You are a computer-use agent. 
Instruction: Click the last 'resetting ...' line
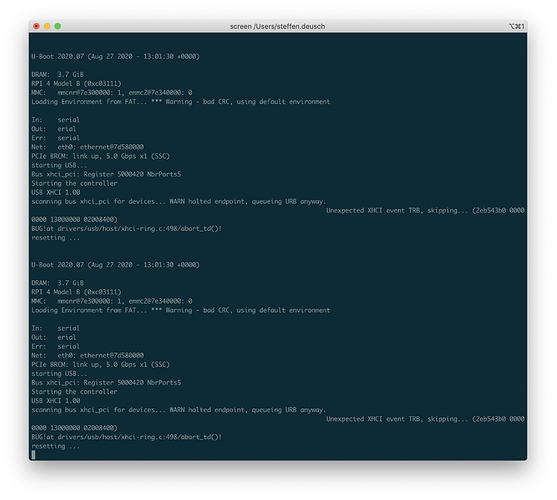55,446
